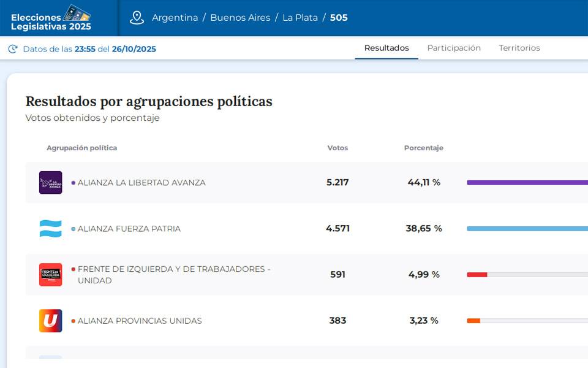Click the Fuerza Patria flag logo
Image resolution: width=588 pixels, height=368 pixels.
[50, 229]
